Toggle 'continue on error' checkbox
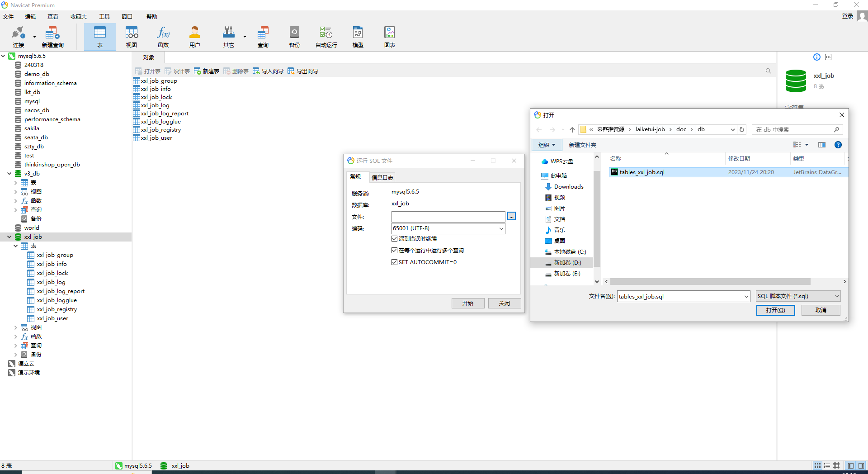This screenshot has height=474, width=868. (x=394, y=239)
